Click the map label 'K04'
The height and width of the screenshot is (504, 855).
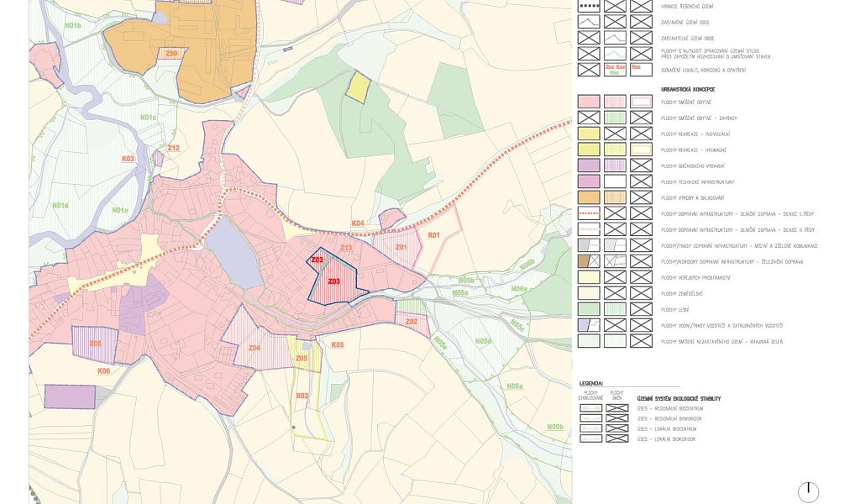[358, 223]
